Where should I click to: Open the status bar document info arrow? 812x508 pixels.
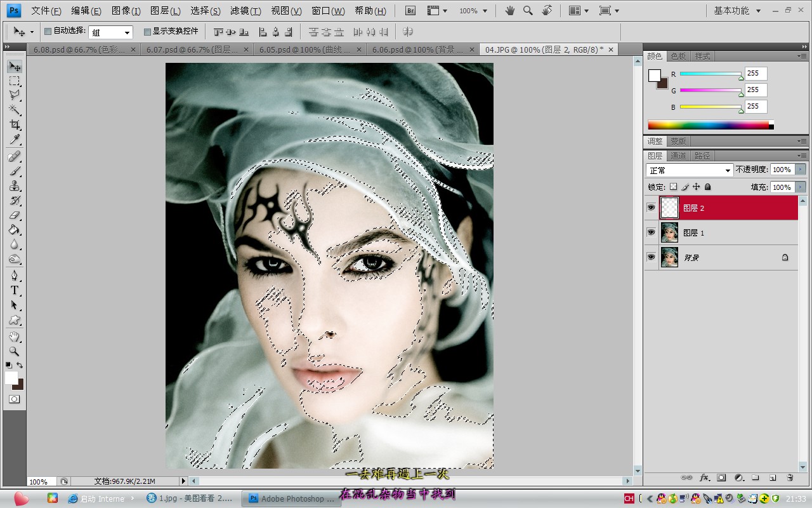pos(183,481)
